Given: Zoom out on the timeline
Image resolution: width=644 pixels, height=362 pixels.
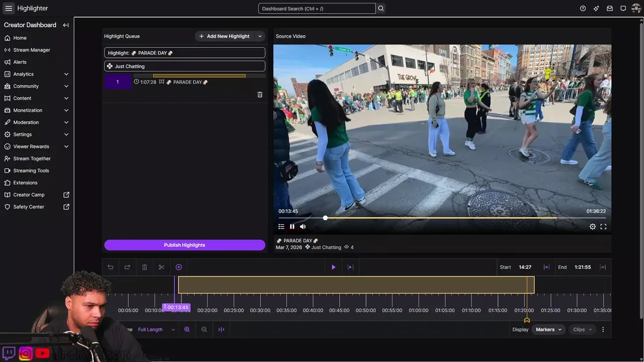Looking at the screenshot, I should click(204, 329).
